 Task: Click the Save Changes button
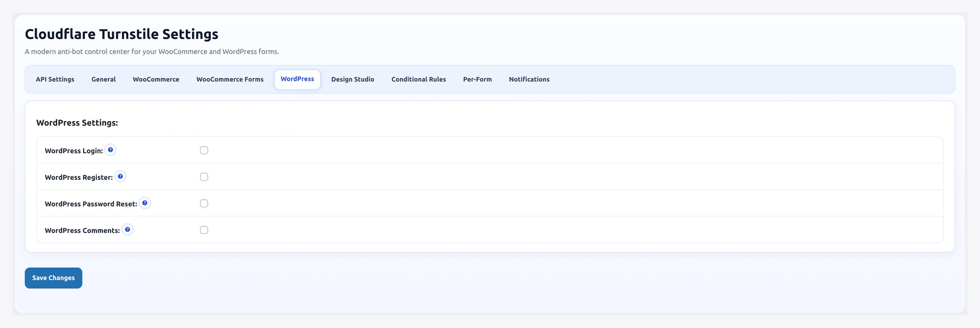point(54,278)
